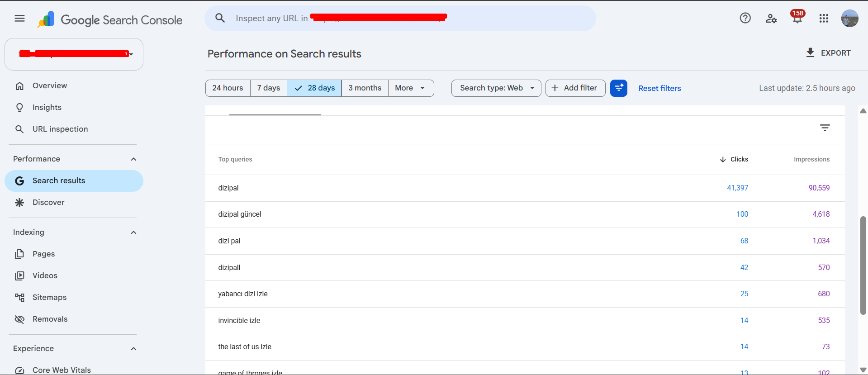The height and width of the screenshot is (375, 868).
Task: Click the URL inspection magnifier icon
Action: coord(19,129)
